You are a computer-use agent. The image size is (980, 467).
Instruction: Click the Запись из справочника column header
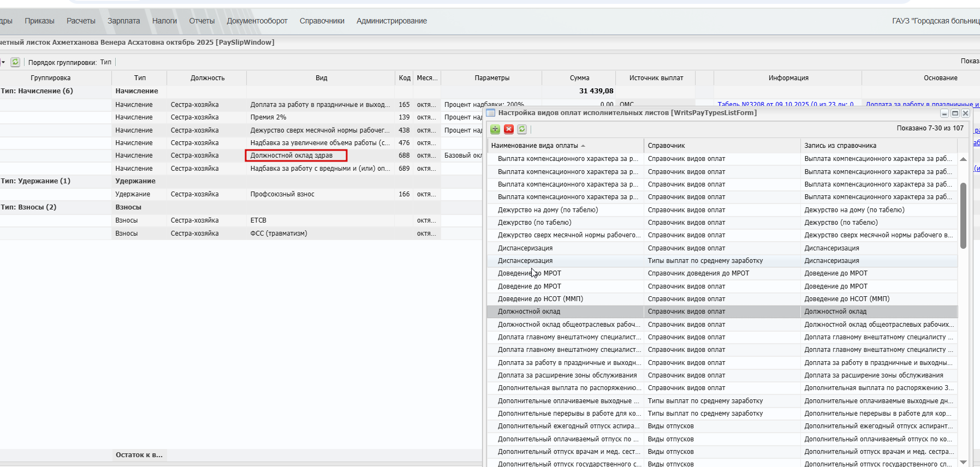[x=879, y=146]
